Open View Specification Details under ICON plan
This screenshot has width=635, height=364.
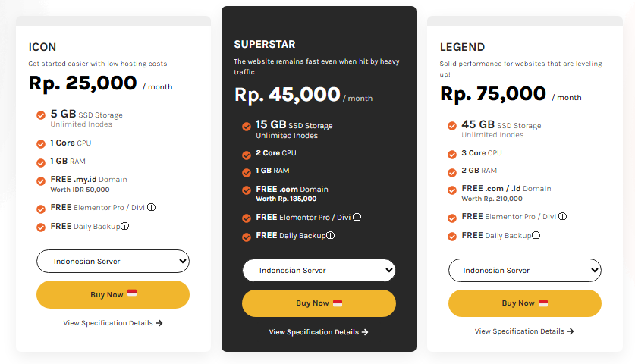(113, 323)
